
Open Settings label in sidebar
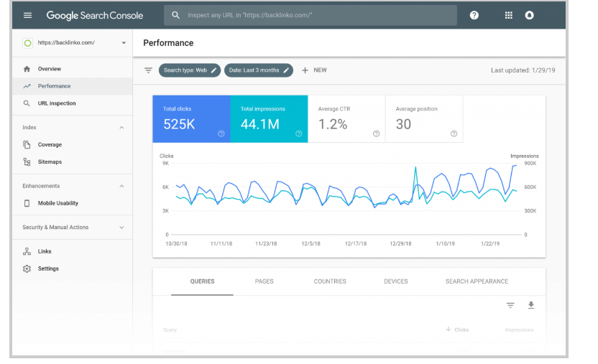point(48,269)
